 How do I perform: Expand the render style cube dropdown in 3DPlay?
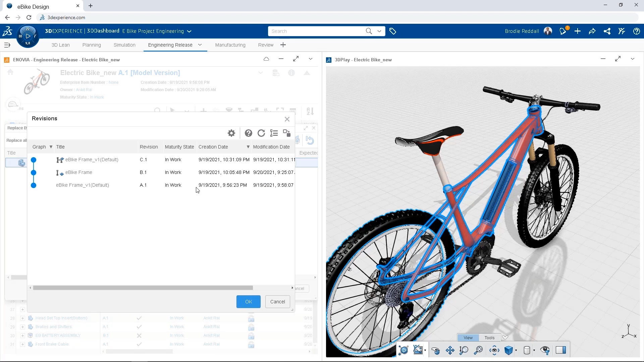pyautogui.click(x=516, y=350)
